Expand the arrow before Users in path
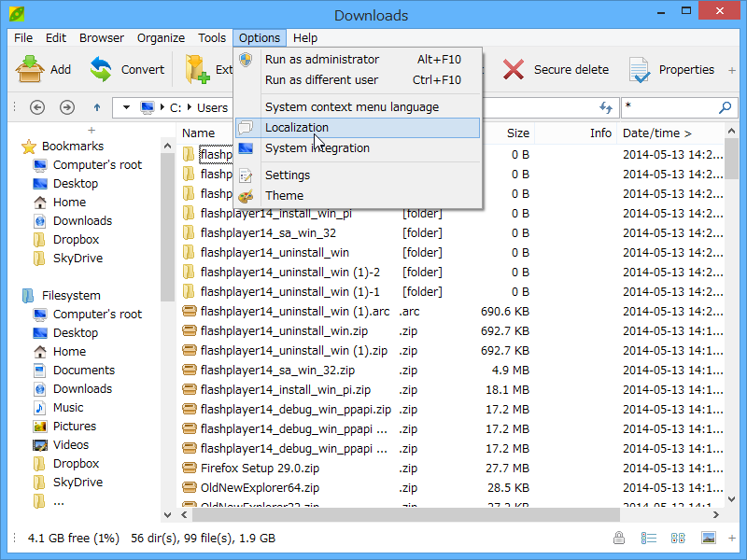The width and height of the screenshot is (747, 560). (x=190, y=107)
